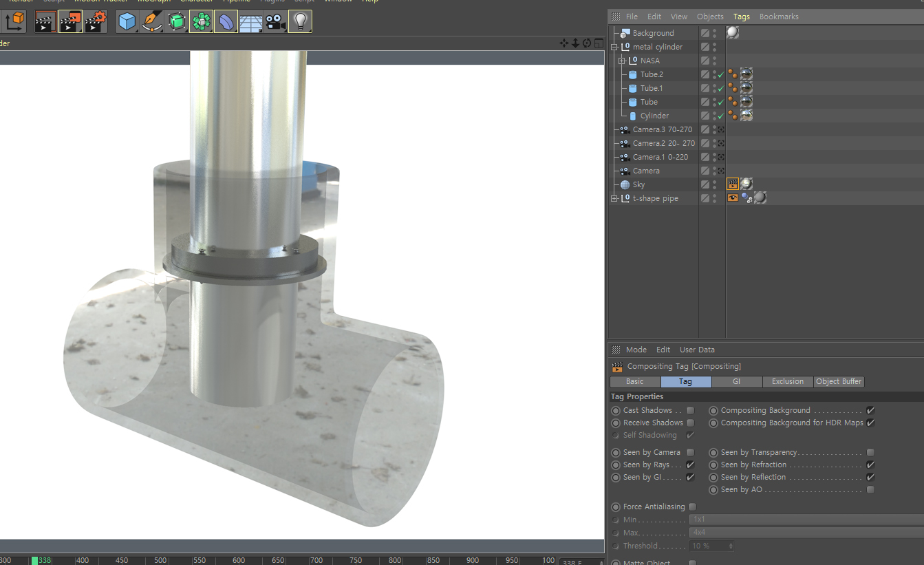
Task: Toggle Background layer square icon
Action: 705,33
